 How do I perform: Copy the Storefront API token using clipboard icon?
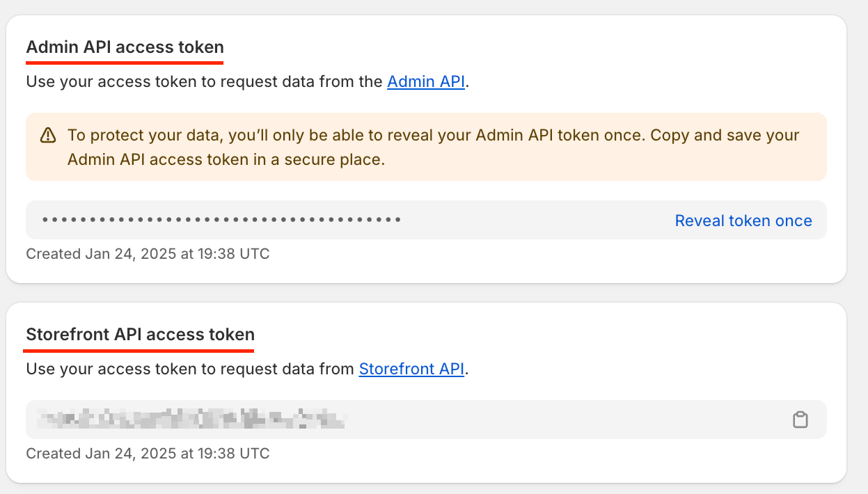pyautogui.click(x=800, y=420)
